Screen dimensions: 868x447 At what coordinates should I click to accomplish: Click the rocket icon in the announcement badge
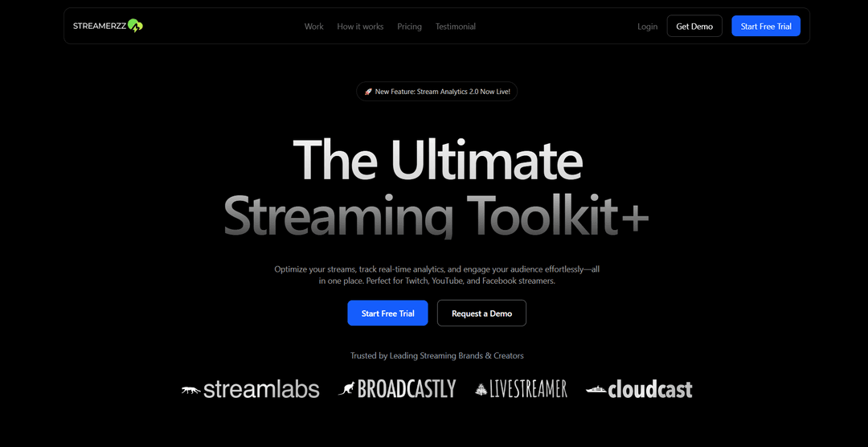tap(368, 92)
